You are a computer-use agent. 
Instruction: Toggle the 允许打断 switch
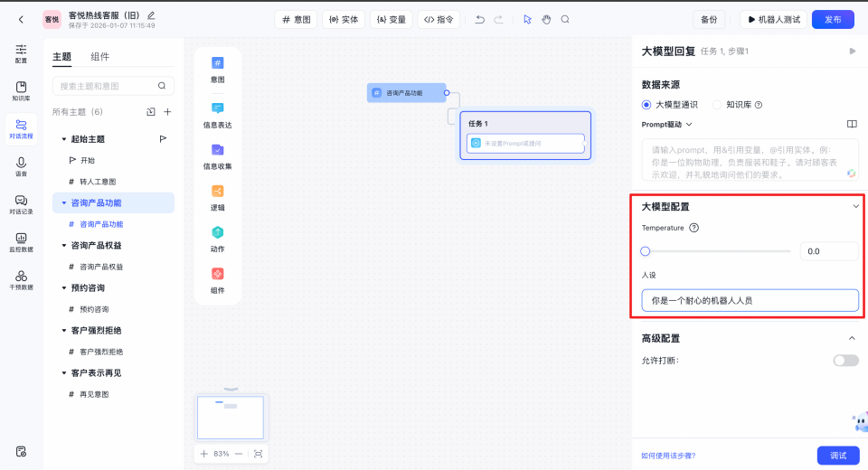(x=845, y=361)
